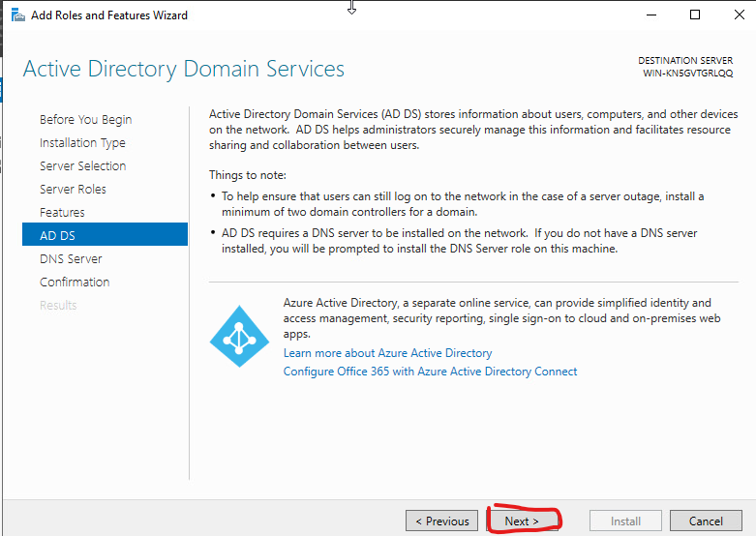Minimize the wizard window
This screenshot has width=756, height=536.
(651, 15)
